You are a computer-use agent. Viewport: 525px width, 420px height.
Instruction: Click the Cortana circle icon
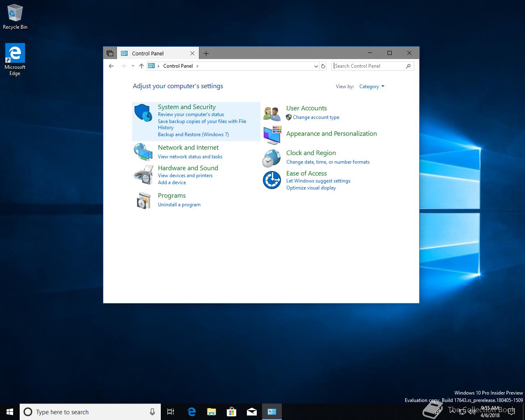28,412
